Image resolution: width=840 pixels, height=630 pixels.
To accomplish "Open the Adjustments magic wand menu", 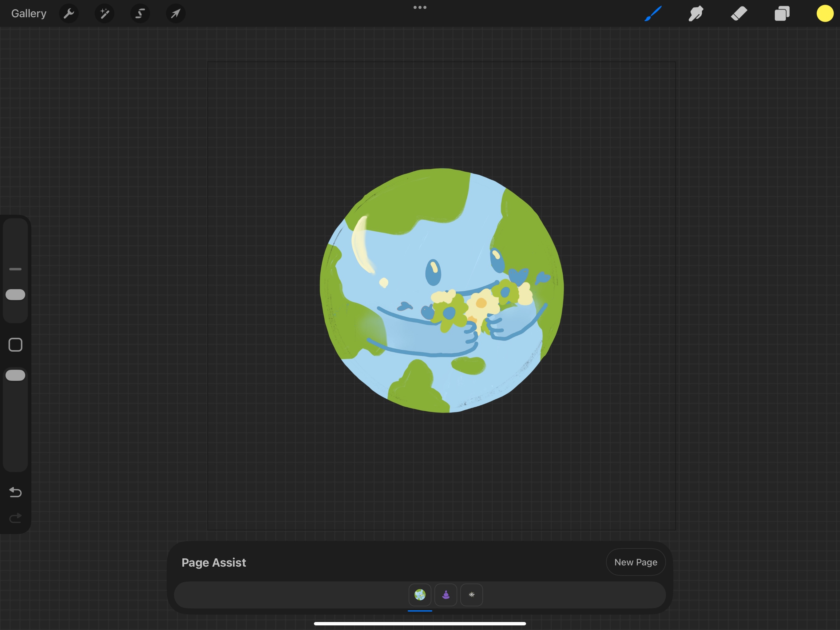I will pyautogui.click(x=105, y=14).
